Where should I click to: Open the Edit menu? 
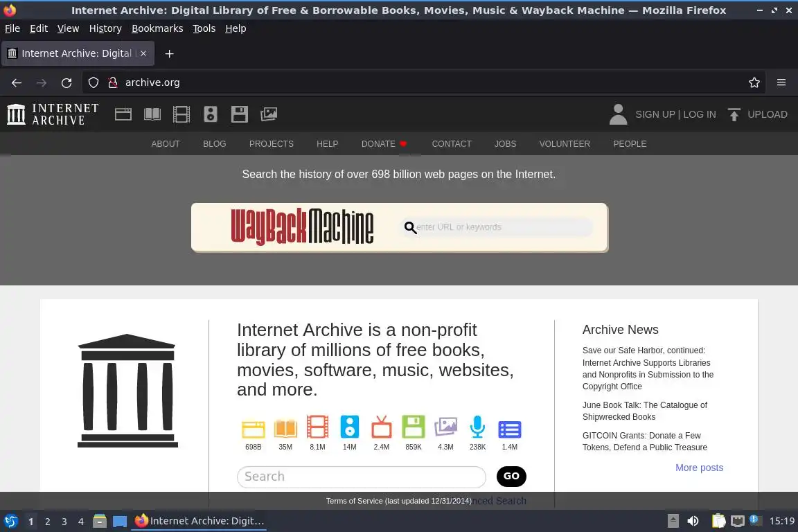tap(39, 28)
